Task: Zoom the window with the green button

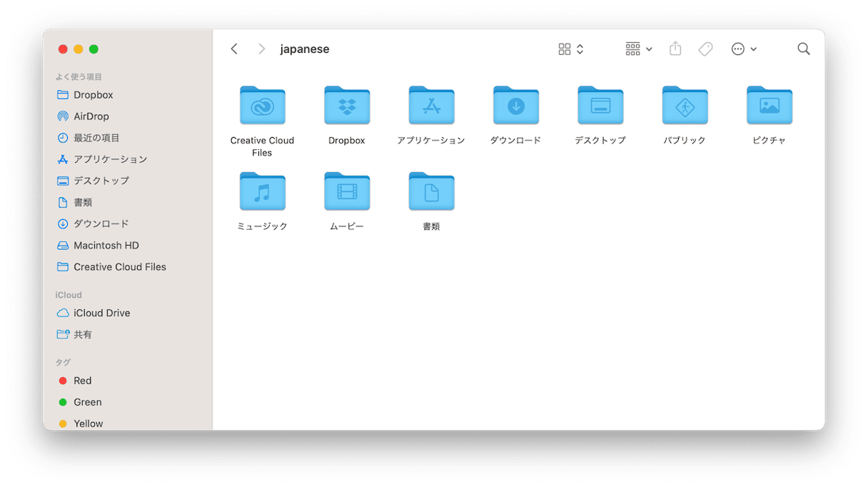Action: click(x=94, y=49)
